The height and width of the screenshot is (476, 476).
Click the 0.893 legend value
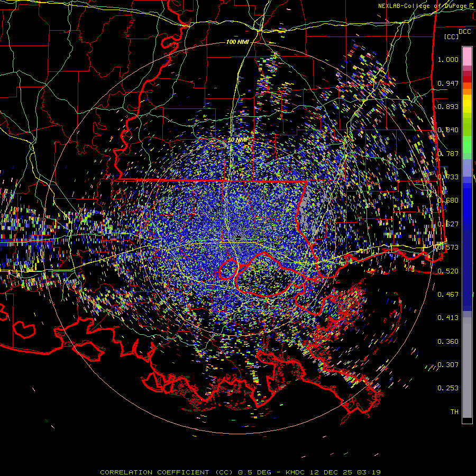click(448, 106)
